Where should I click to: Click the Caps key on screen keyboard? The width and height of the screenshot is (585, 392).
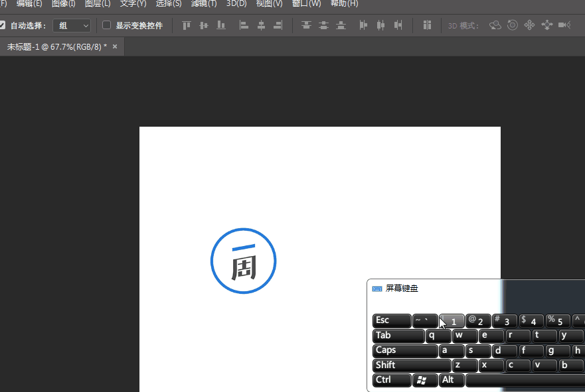(x=405, y=351)
